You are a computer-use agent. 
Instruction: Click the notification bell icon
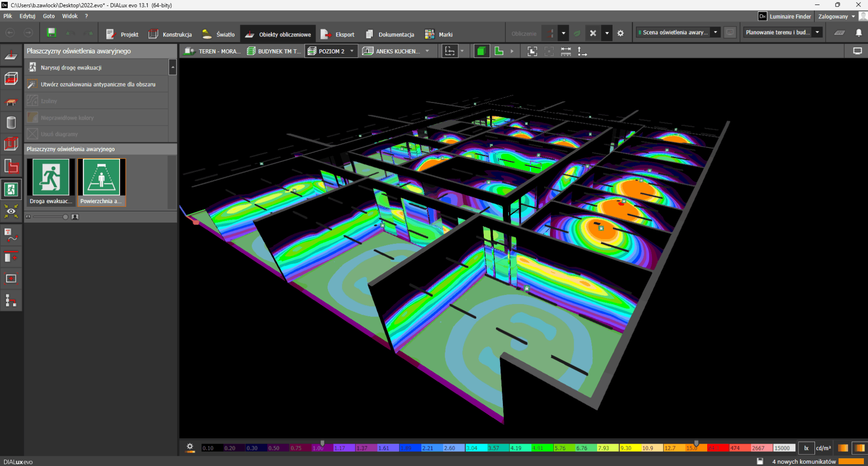tap(858, 33)
